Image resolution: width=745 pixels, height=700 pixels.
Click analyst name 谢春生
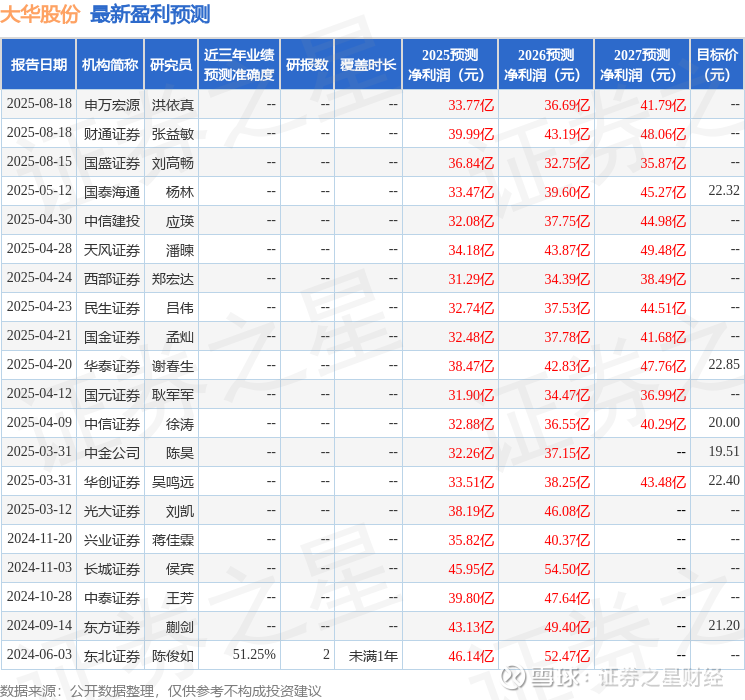click(x=172, y=365)
